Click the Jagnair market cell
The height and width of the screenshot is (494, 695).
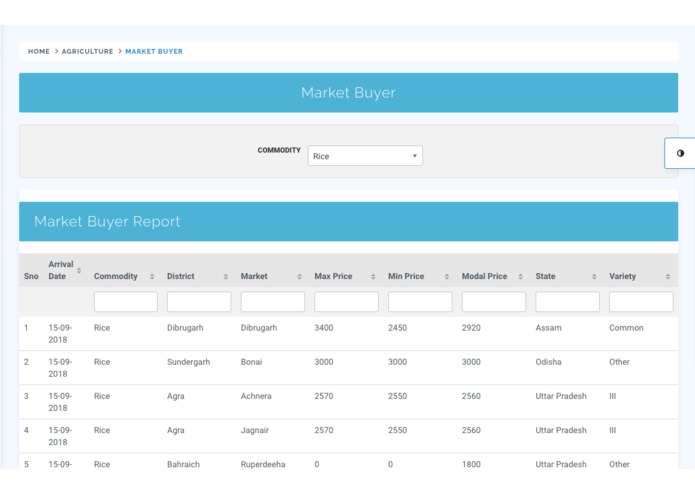click(x=255, y=430)
